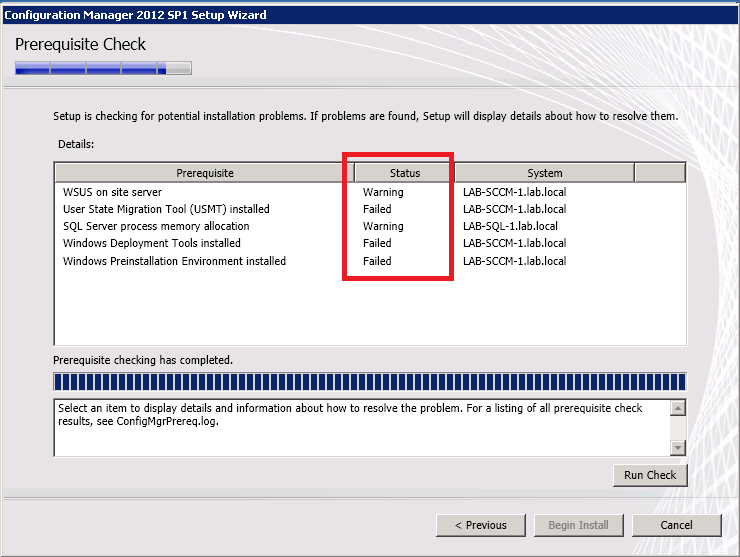Click the Configuration Manager 2012 SP1 title bar
The height and width of the screenshot is (557, 740).
(x=370, y=15)
